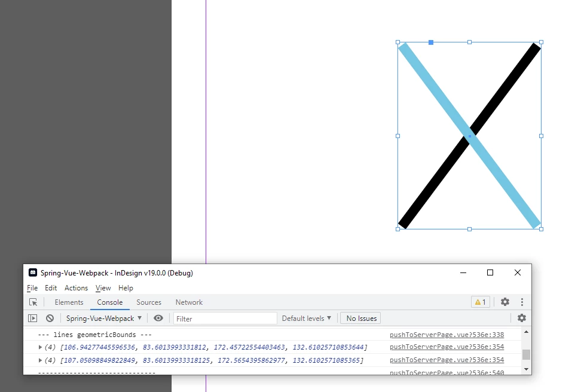Image resolution: width=581 pixels, height=392 pixels.
Task: Open the Default levels dropdown
Action: (307, 318)
